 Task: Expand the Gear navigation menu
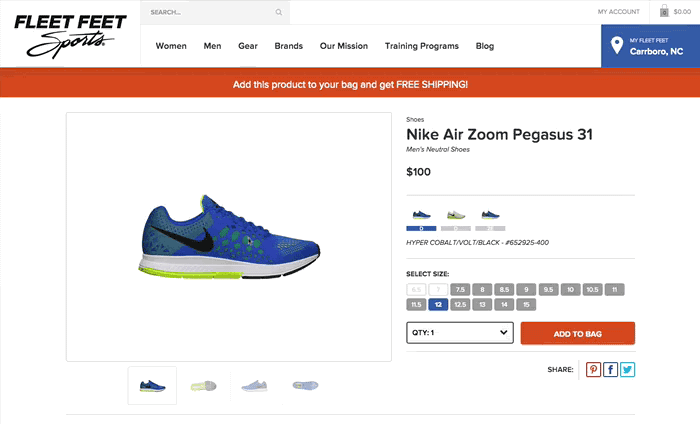click(x=248, y=46)
